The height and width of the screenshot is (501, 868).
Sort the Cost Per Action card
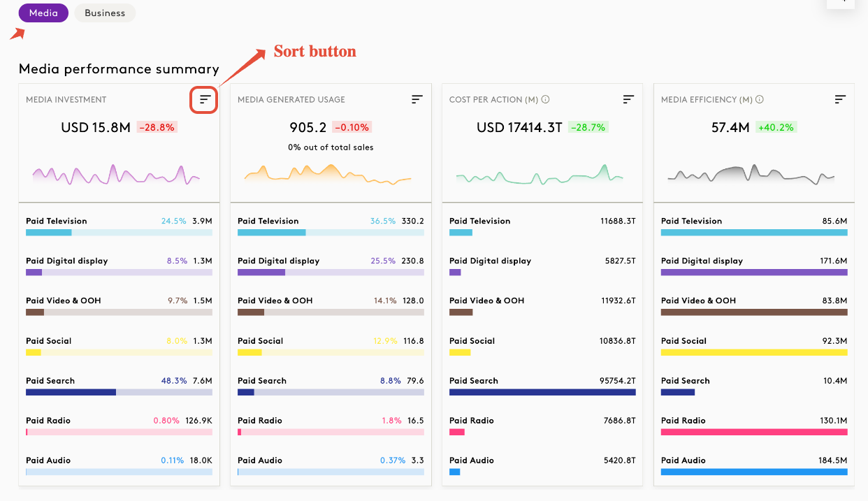[628, 100]
